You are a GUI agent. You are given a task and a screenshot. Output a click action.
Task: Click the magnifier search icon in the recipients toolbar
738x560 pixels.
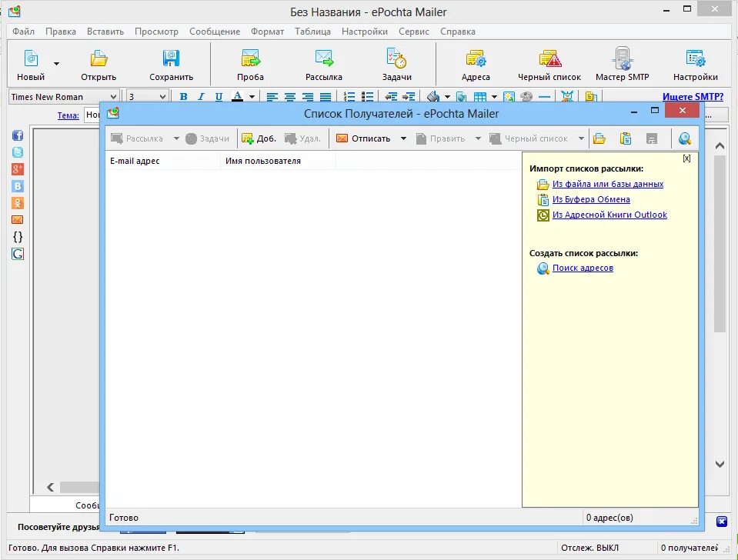point(685,138)
